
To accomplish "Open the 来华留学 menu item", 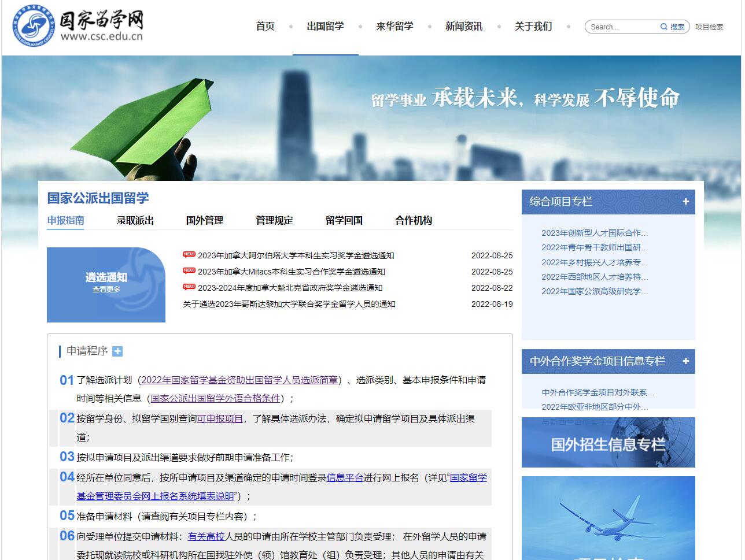I will tap(395, 26).
